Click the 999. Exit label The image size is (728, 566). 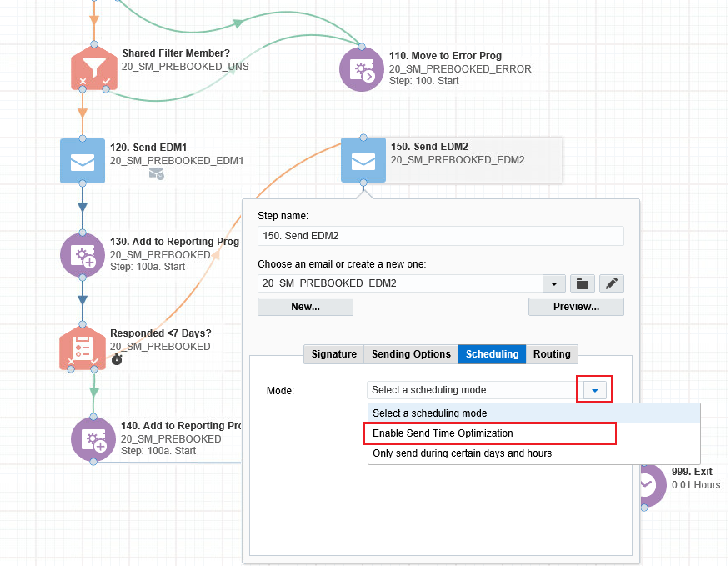pos(692,472)
